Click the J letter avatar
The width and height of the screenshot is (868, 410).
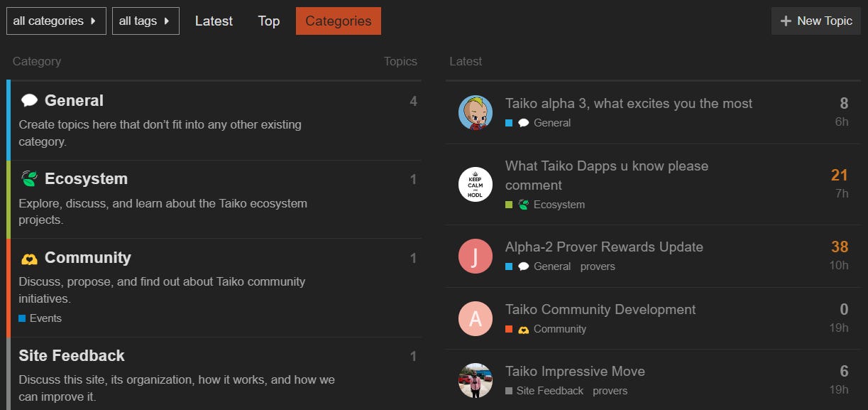pyautogui.click(x=476, y=257)
